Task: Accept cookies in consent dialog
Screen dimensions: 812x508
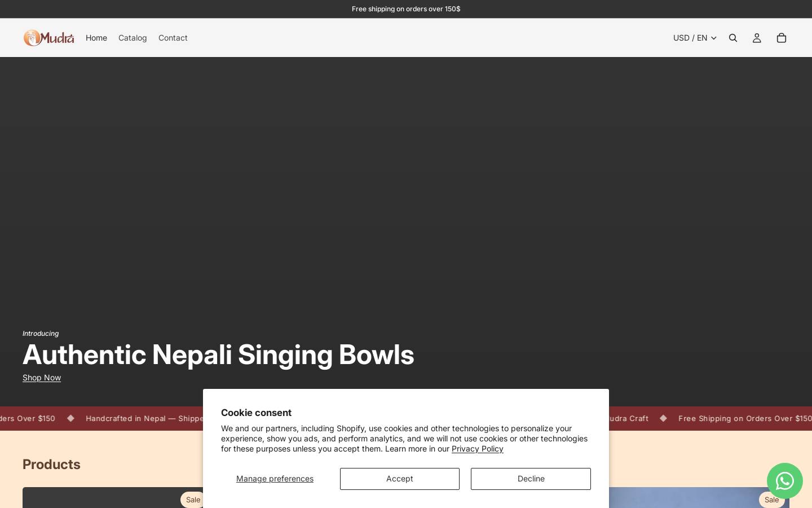Action: coord(400,479)
